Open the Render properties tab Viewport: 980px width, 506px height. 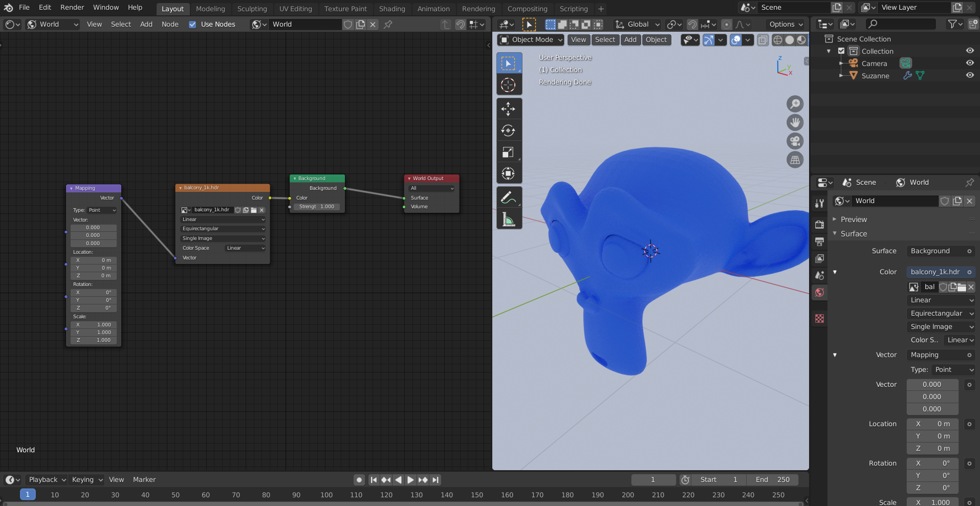click(x=819, y=225)
